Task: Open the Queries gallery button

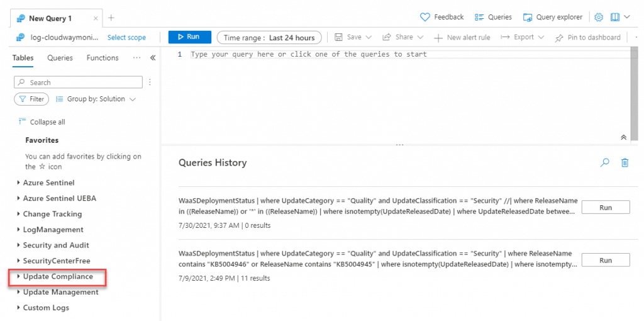Action: 493,17
